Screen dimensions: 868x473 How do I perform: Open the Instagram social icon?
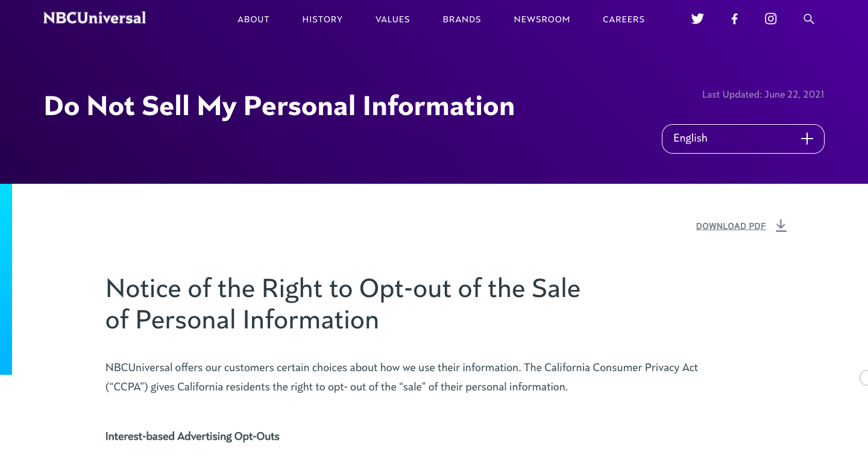(x=770, y=19)
